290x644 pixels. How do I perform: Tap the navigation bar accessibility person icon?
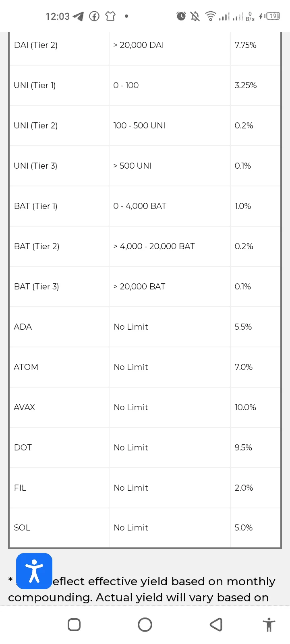coord(269,625)
